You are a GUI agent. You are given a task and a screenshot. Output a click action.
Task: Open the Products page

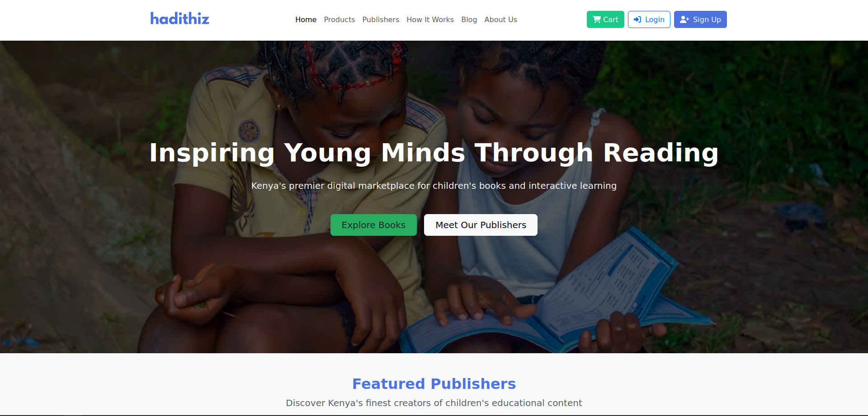click(x=340, y=19)
